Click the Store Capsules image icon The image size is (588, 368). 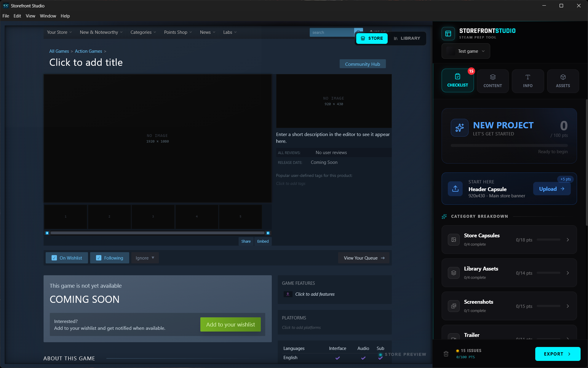[454, 240]
